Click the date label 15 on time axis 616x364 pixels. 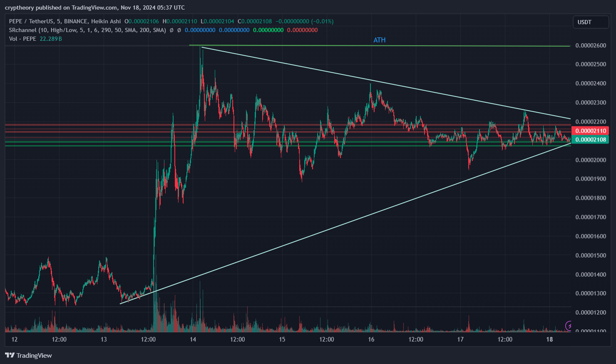point(282,339)
